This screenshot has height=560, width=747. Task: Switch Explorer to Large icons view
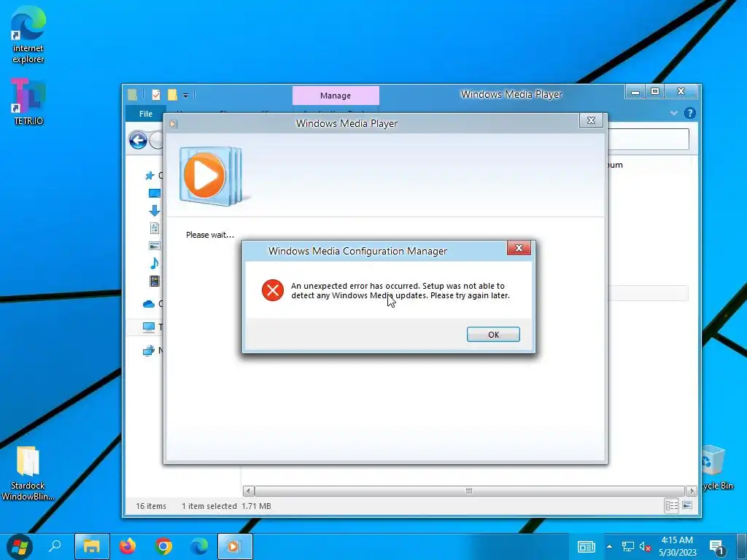[x=687, y=506]
